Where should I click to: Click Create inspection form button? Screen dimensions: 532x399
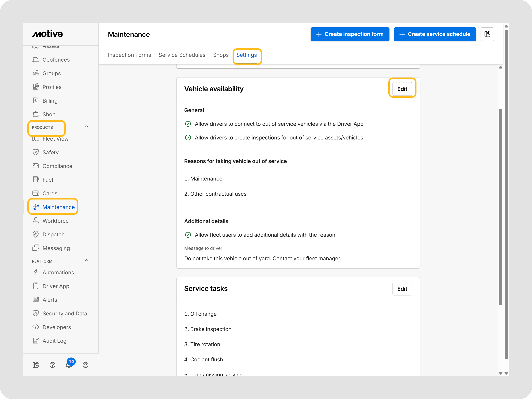pyautogui.click(x=350, y=34)
